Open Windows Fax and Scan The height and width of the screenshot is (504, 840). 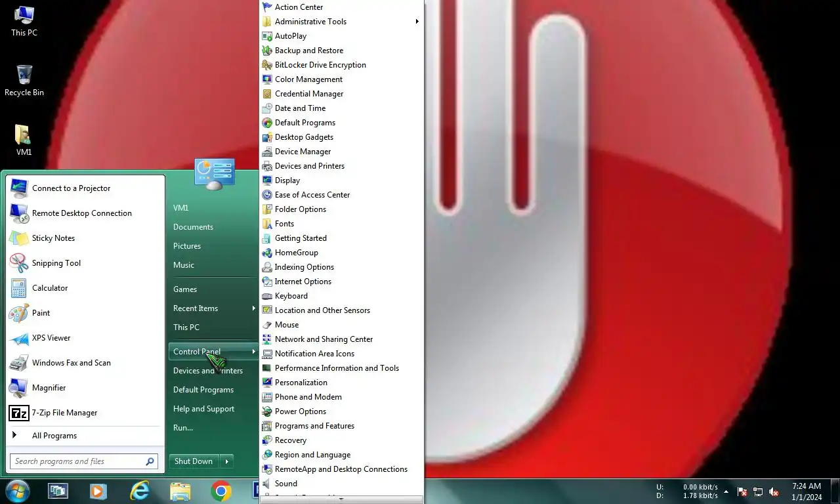[85, 363]
